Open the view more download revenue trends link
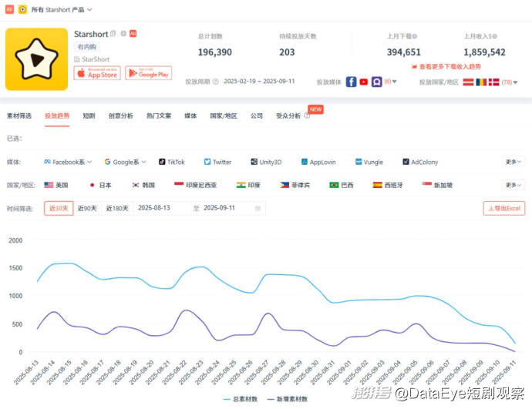The width and height of the screenshot is (532, 409). [446, 67]
